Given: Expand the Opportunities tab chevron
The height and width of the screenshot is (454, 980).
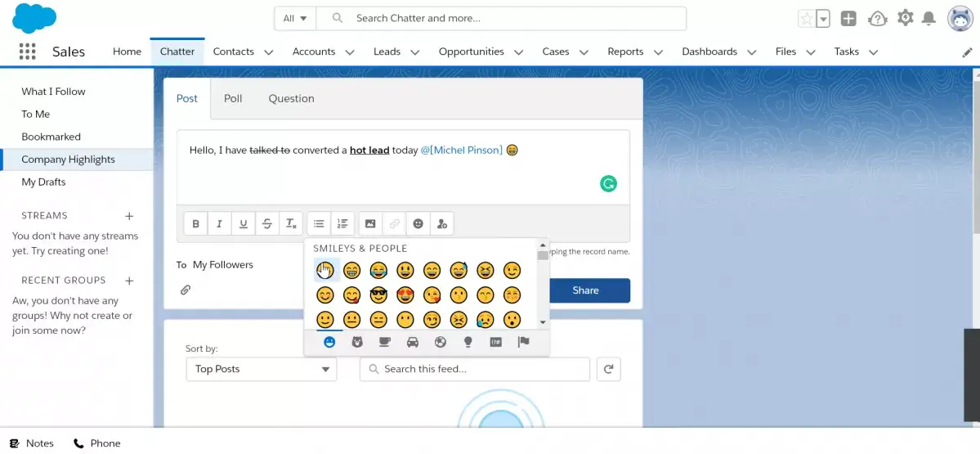Looking at the screenshot, I should 519,52.
